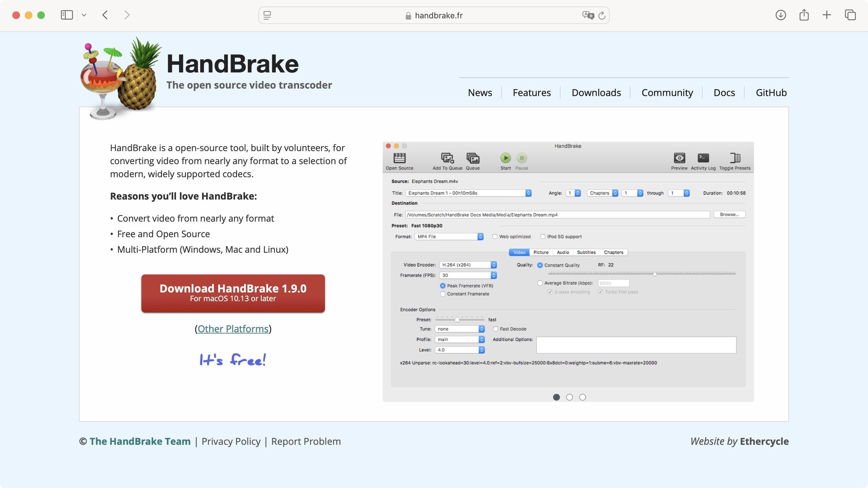Image resolution: width=868 pixels, height=488 pixels.
Task: Open the sidebar options chevron
Action: (x=84, y=15)
